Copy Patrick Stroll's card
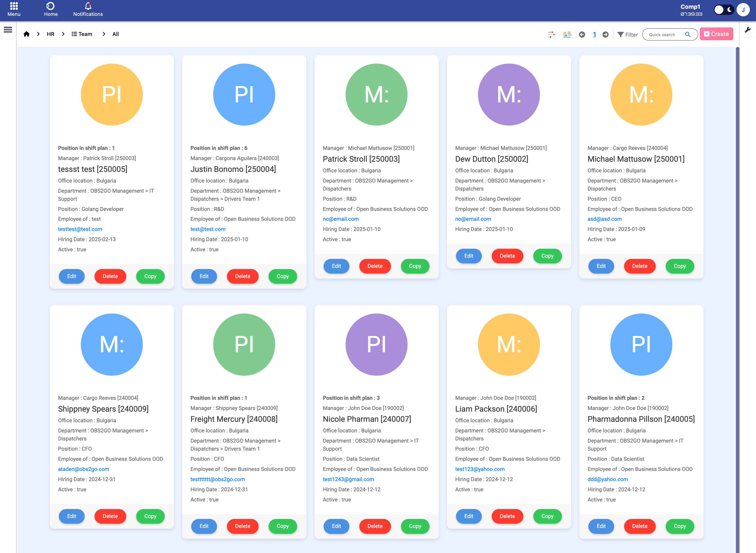Viewport: 756px width, 553px height. pyautogui.click(x=415, y=266)
